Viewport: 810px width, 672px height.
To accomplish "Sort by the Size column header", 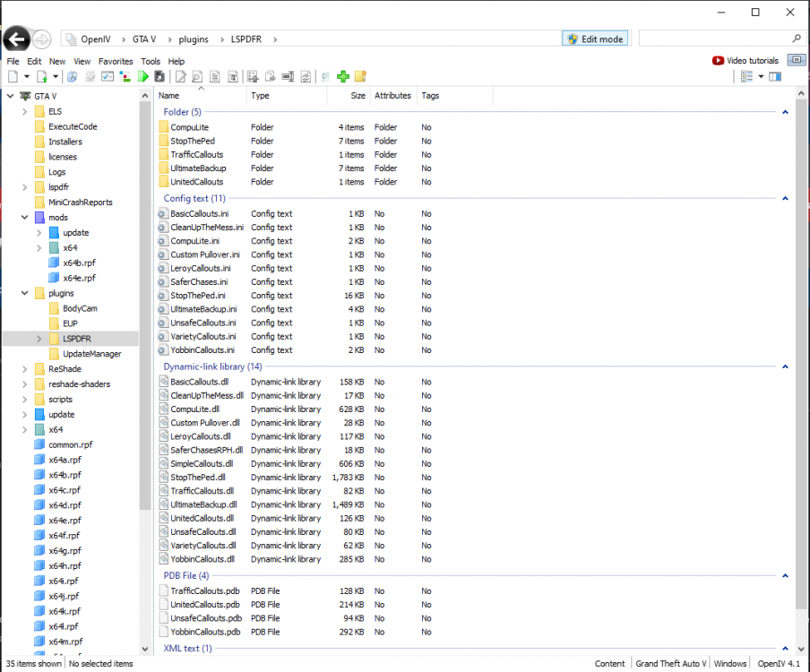I will (x=358, y=95).
